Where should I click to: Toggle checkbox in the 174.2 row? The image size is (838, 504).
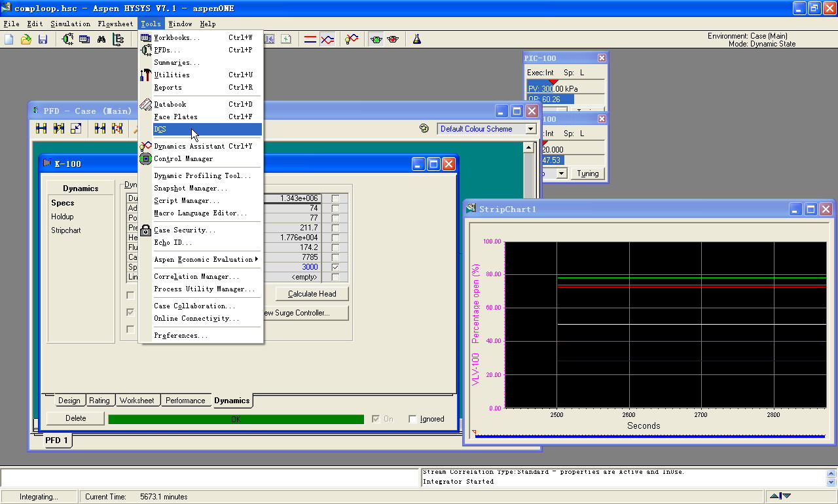(336, 247)
